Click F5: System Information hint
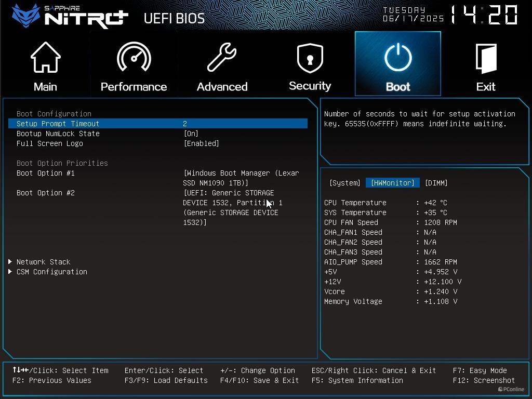The width and height of the screenshot is (532, 399). coord(357,380)
